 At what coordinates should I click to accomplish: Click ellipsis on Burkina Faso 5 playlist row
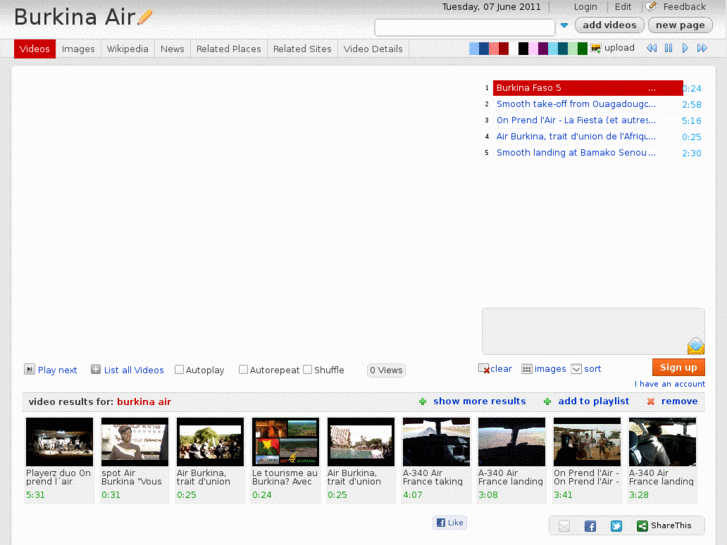(652, 89)
